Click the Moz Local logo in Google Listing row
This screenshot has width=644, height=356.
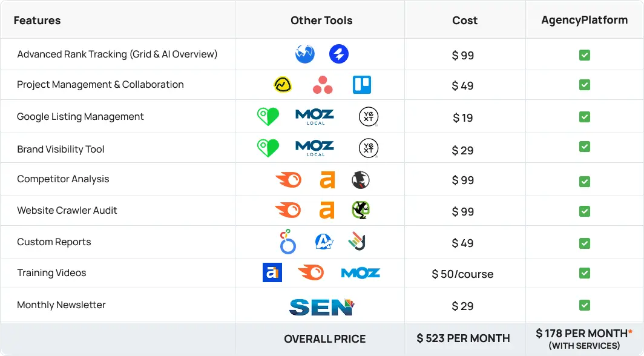click(315, 117)
